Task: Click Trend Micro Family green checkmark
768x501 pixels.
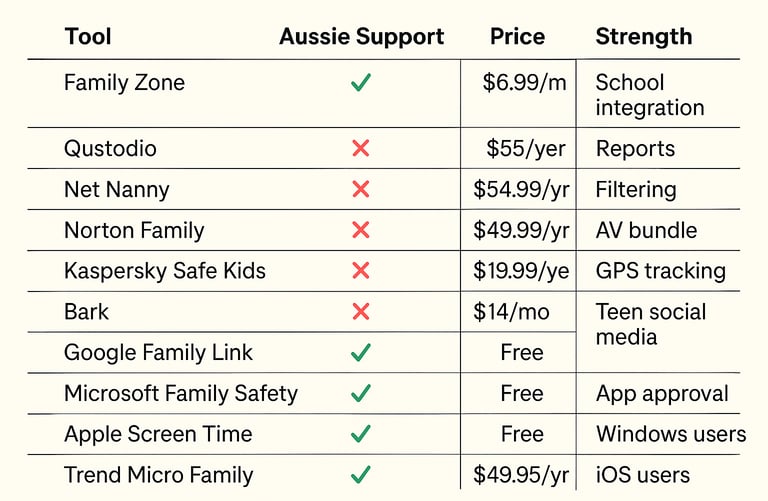Action: [361, 475]
